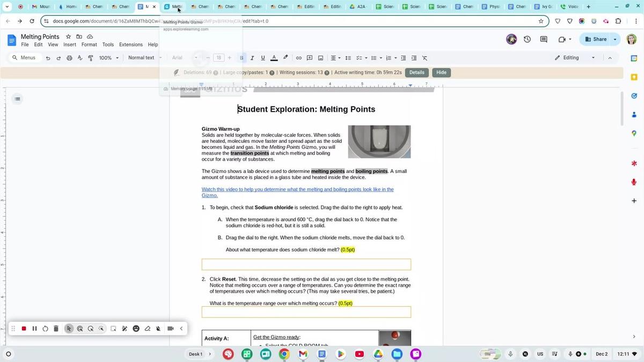Insert a link using the link icon
This screenshot has height=362, width=644.
pos(299,58)
